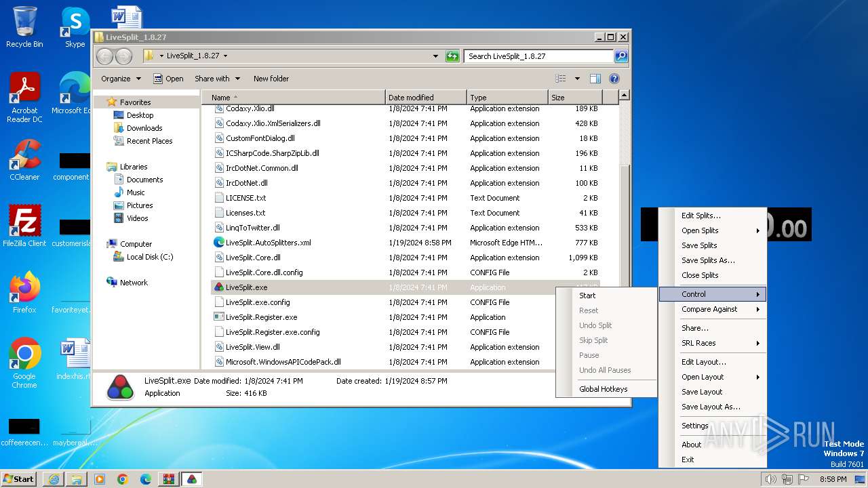Expand the Open Layout submenu
This screenshot has height=488, width=868.
tap(712, 377)
